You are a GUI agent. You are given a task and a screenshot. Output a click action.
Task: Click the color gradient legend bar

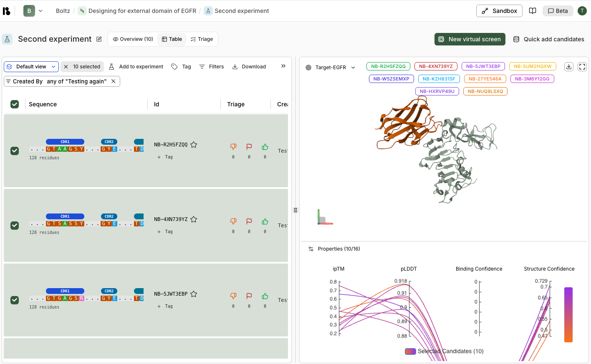(x=568, y=316)
